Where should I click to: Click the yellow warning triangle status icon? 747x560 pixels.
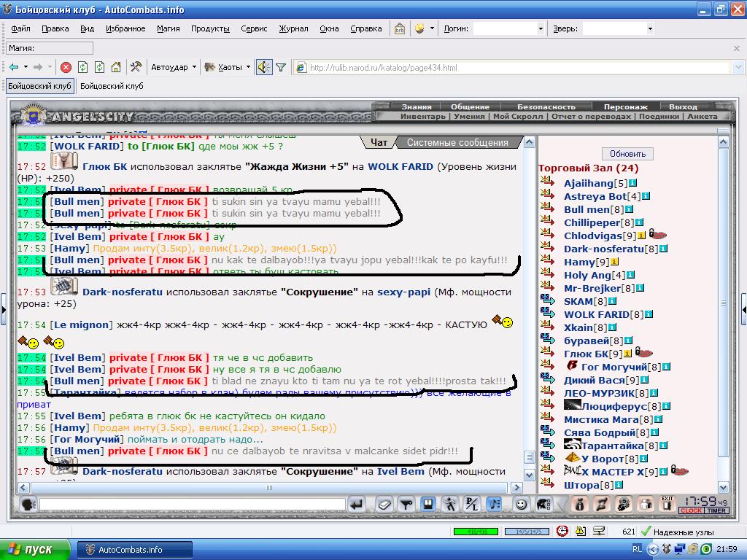pos(581,531)
